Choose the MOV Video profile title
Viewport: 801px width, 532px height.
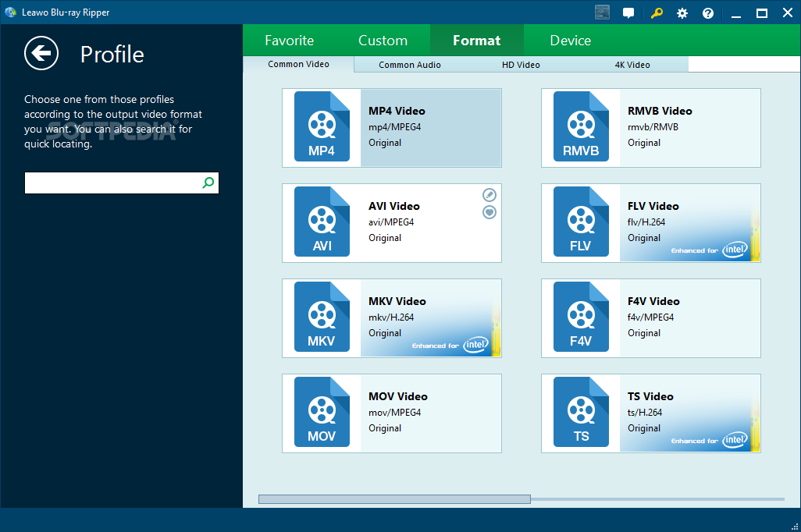tap(398, 396)
